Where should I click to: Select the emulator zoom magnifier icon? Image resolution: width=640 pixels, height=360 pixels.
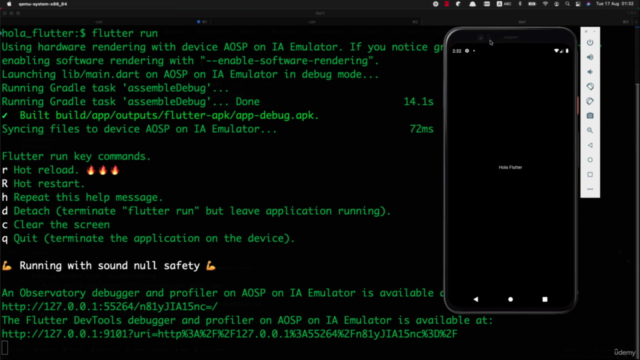click(590, 131)
